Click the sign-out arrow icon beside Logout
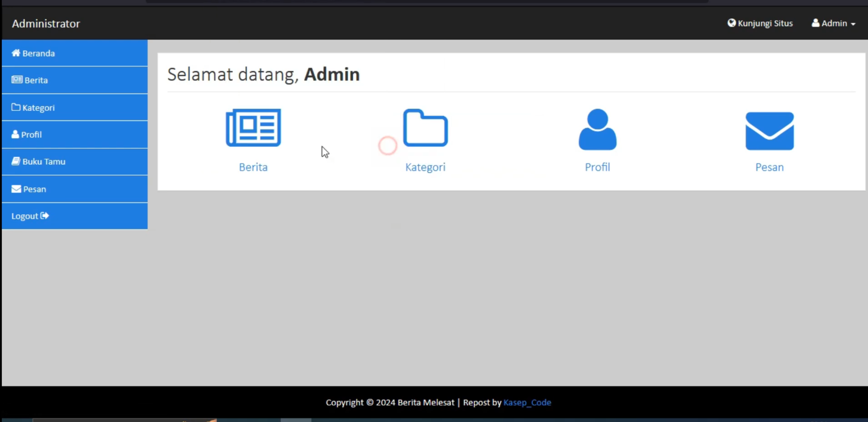 [x=45, y=216]
